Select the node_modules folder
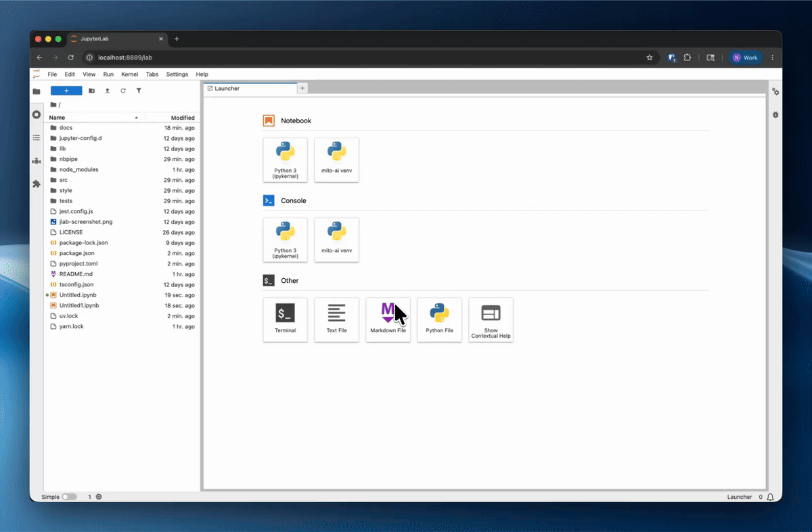 click(122, 170)
